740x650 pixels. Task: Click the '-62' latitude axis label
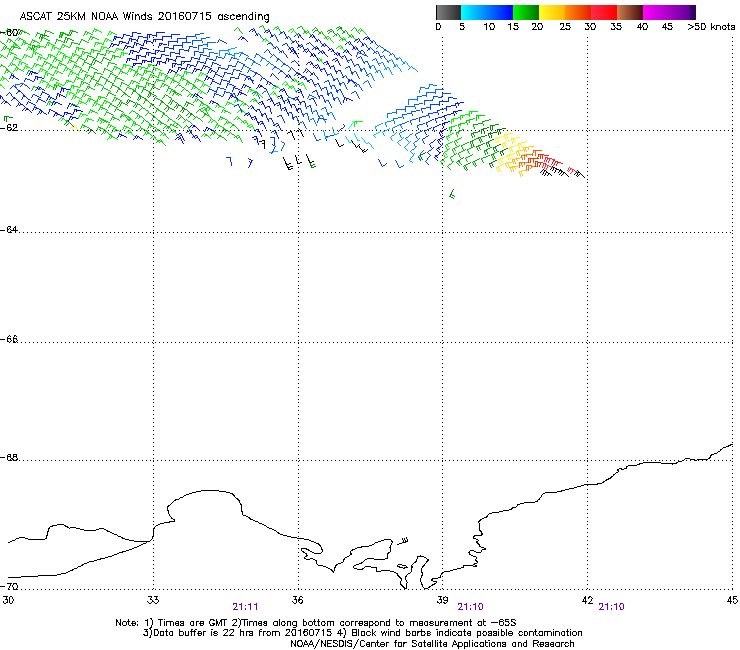coord(9,128)
